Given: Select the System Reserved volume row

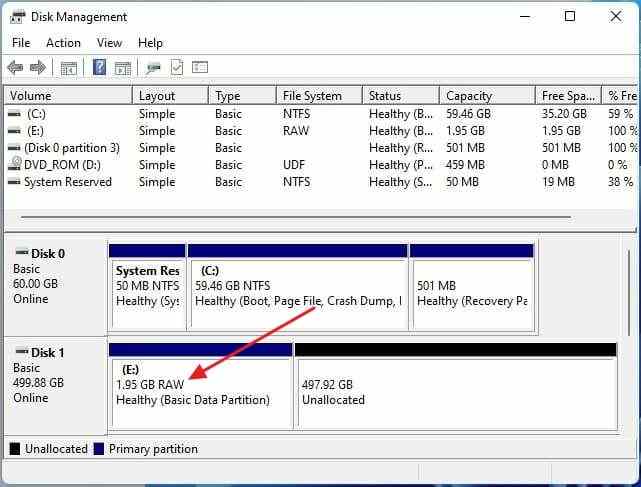Looking at the screenshot, I should click(320, 182).
